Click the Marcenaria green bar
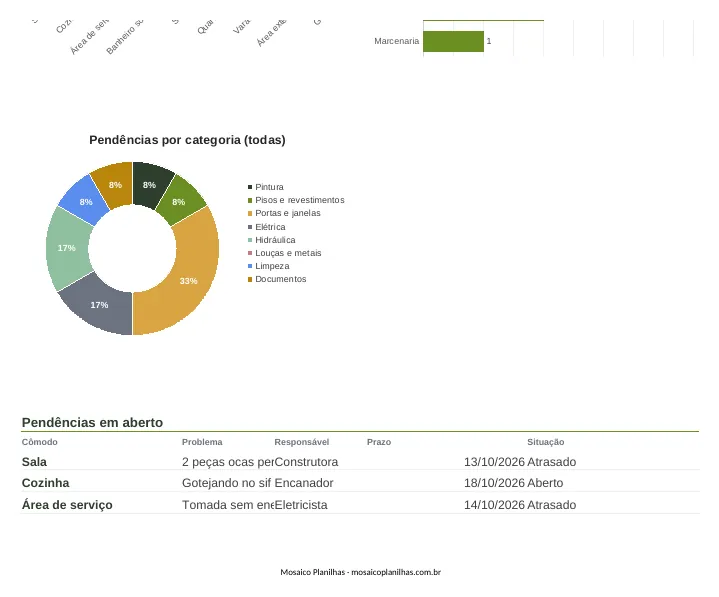The image size is (719, 597). point(453,41)
